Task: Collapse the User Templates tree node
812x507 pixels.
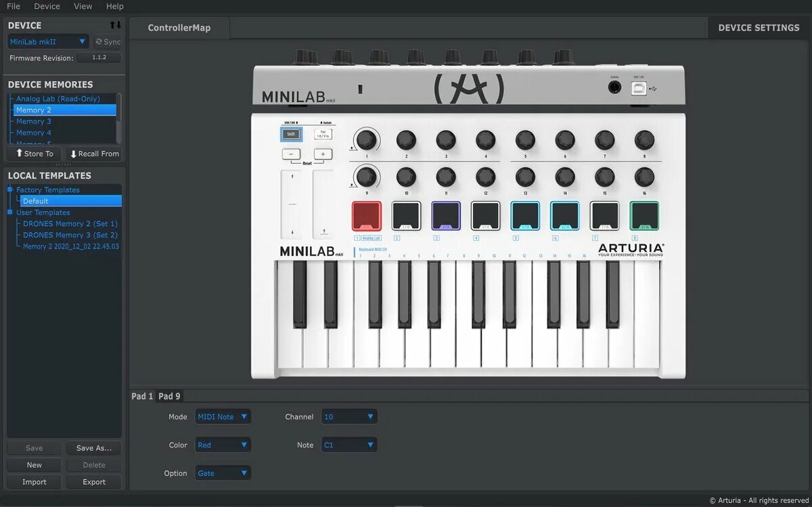Action: point(10,213)
